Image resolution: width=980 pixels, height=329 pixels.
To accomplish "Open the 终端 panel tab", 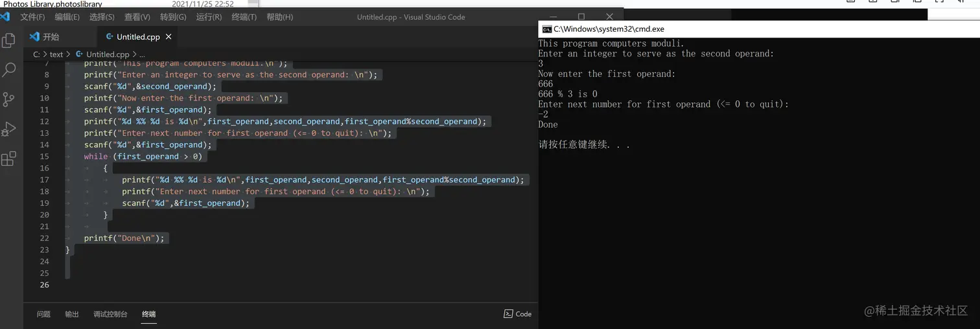I will [x=149, y=314].
